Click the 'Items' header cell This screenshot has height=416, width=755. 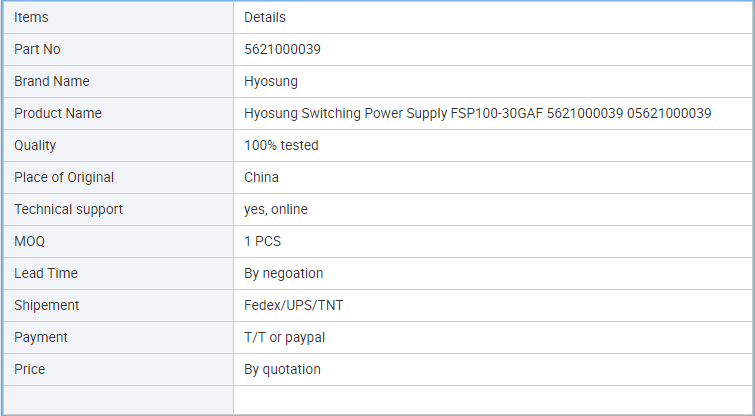coord(31,17)
